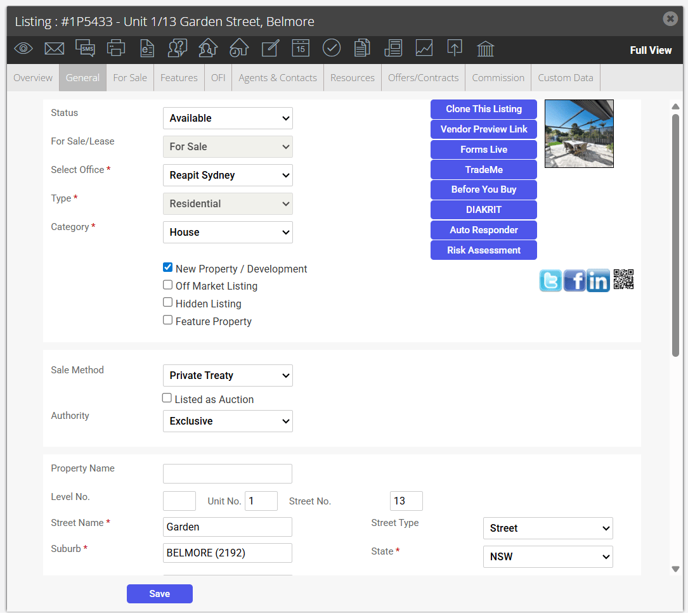Enable the Off Market Listing checkbox
The width and height of the screenshot is (688, 616).
click(x=167, y=285)
